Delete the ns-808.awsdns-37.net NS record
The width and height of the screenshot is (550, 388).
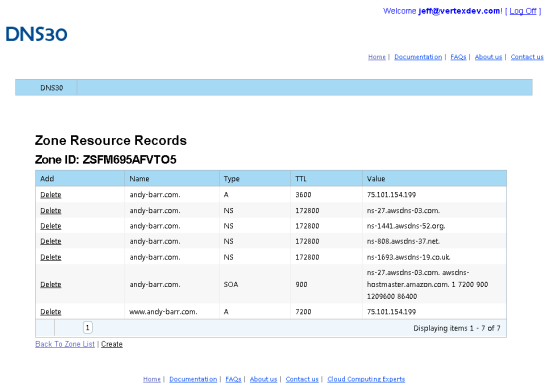51,241
